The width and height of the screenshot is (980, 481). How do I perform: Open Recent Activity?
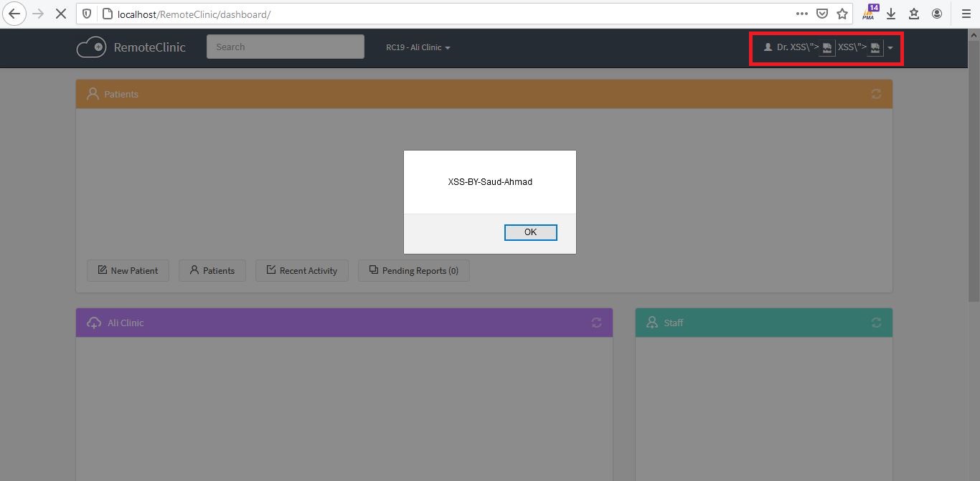[x=301, y=270]
